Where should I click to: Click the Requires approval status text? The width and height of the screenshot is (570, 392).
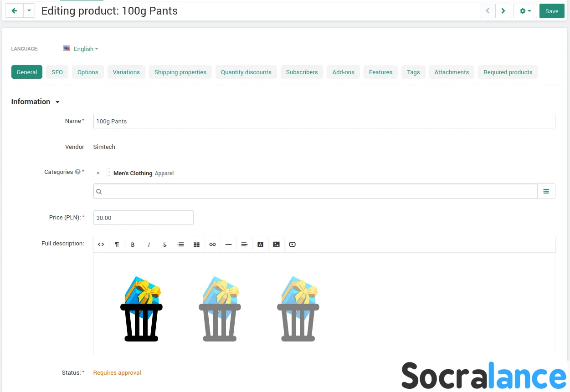[117, 372]
